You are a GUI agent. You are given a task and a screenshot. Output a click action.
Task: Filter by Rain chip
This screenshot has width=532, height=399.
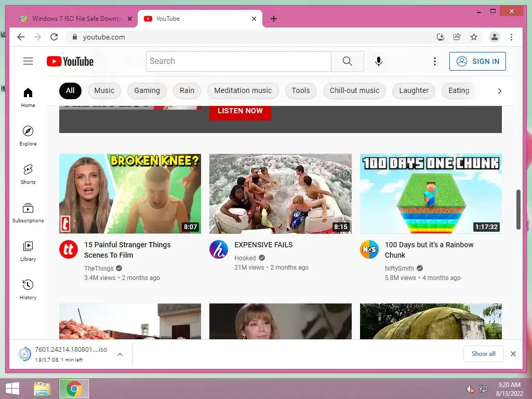click(x=187, y=90)
